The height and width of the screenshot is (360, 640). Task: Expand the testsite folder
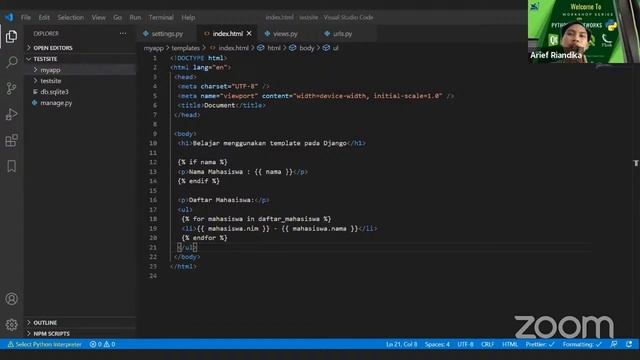point(80,81)
